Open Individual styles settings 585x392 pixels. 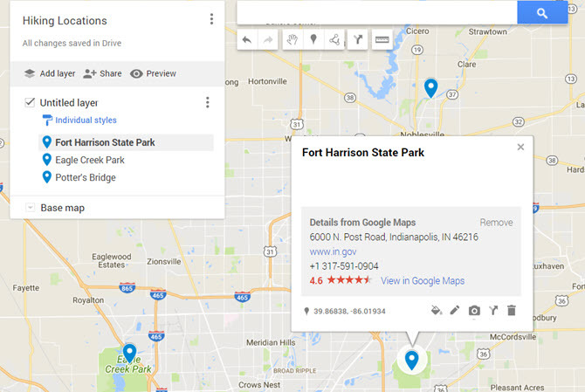79,120
